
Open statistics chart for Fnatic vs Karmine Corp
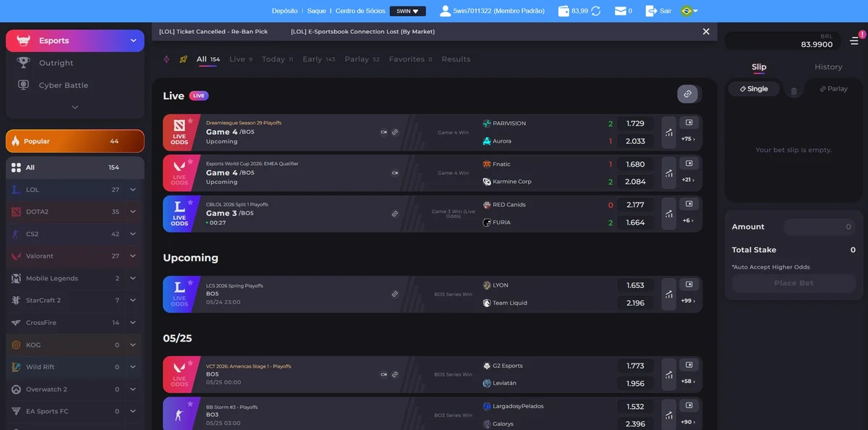coord(669,173)
